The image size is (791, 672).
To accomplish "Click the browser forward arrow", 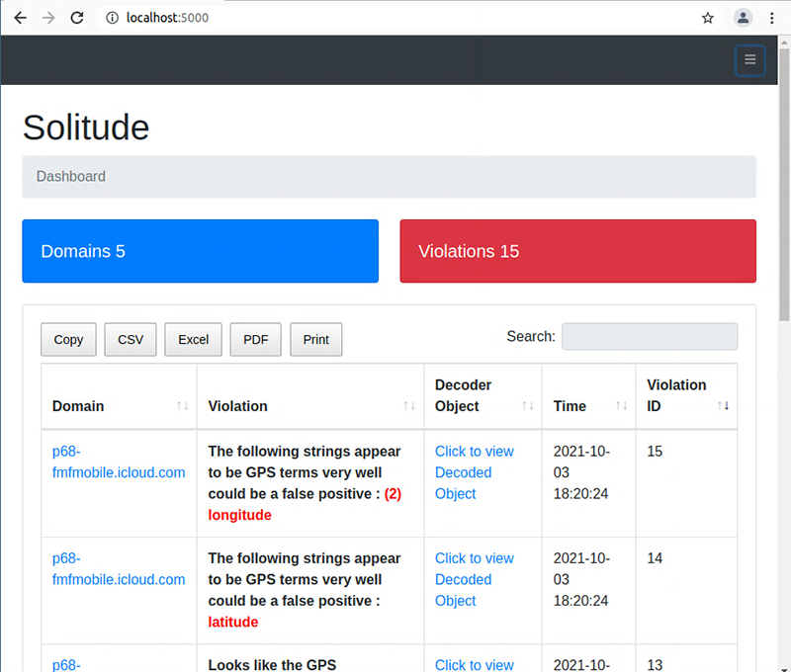I will [48, 18].
